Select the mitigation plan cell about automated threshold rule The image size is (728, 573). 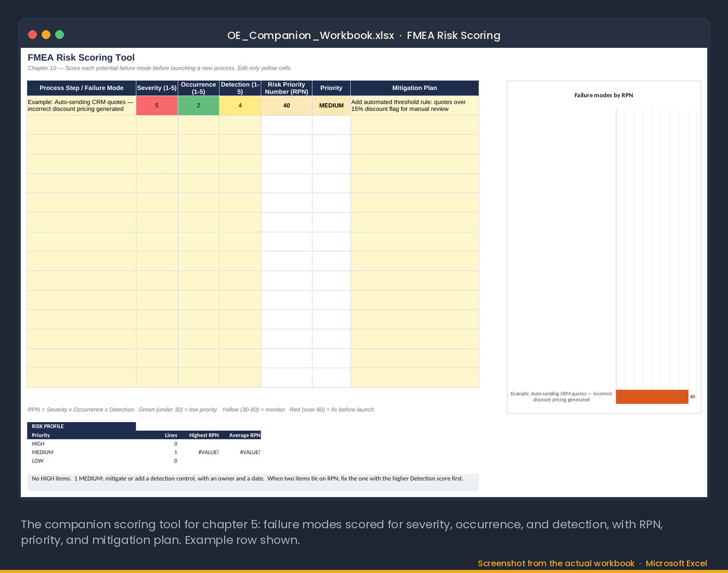click(414, 106)
